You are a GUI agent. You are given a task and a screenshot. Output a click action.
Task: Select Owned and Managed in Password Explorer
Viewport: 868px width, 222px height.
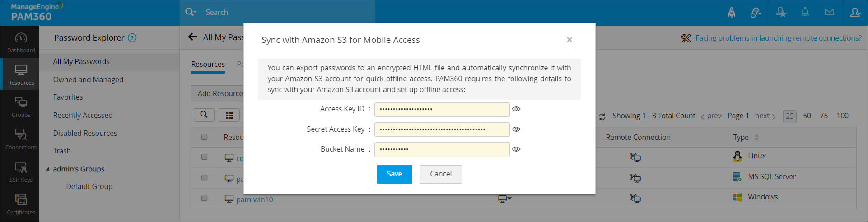[88, 79]
